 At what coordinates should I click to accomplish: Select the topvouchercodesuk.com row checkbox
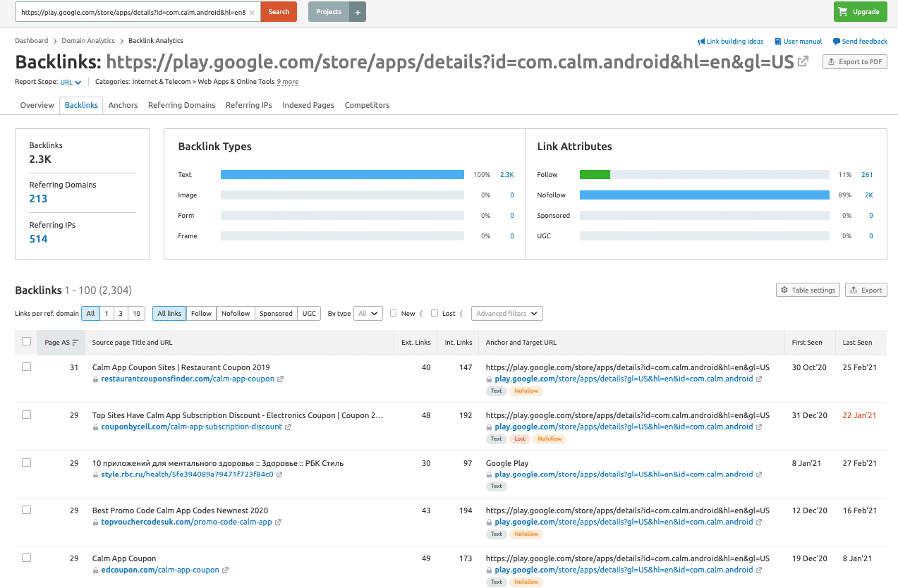(26, 510)
